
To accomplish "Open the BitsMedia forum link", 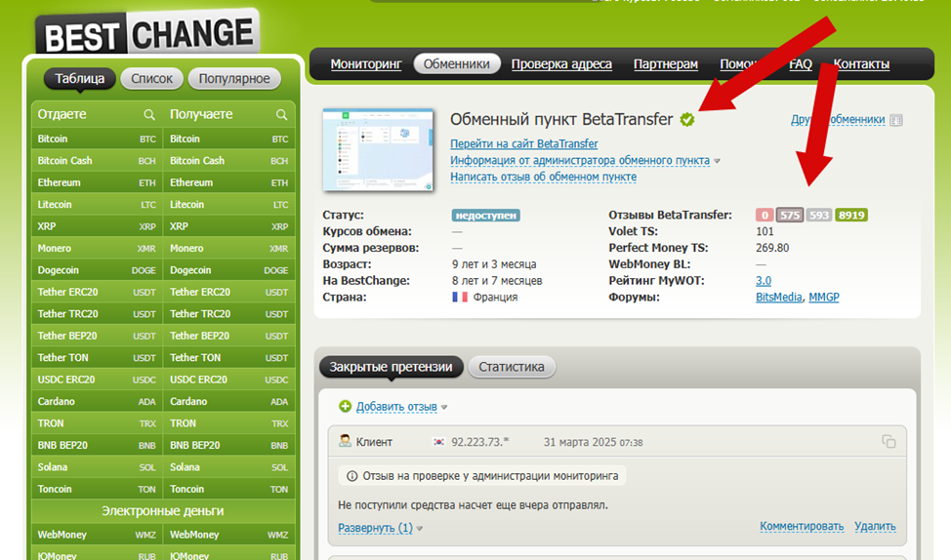I will pyautogui.click(x=779, y=297).
